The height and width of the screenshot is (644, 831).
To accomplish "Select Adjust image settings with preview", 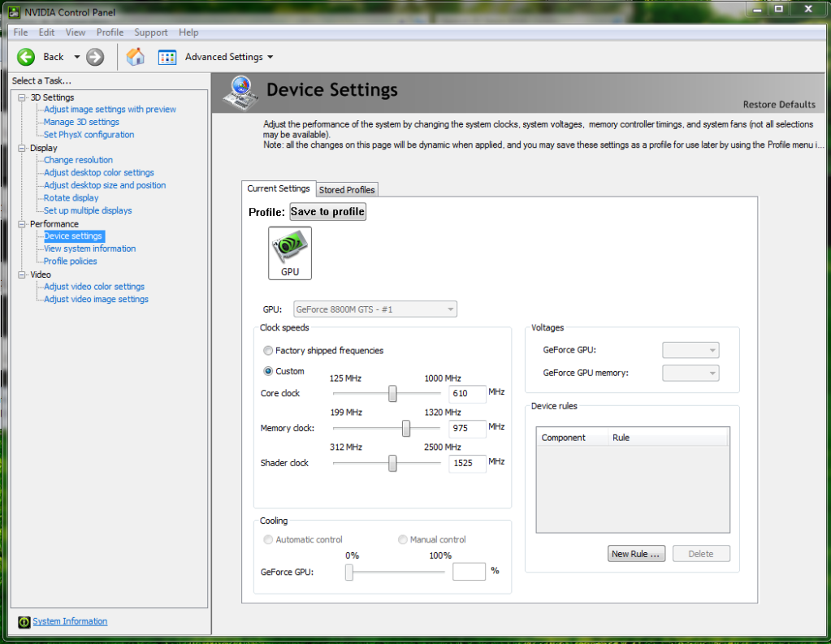I will [x=110, y=109].
